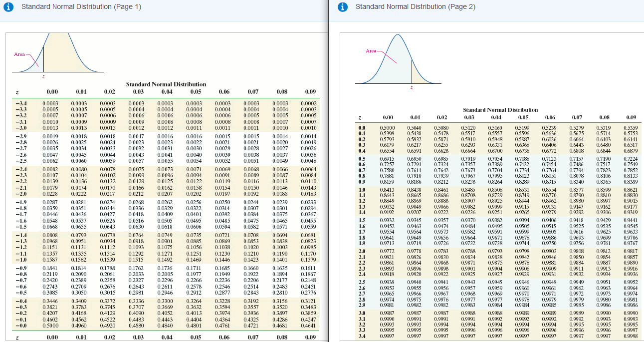Click the info icon on Page 2

tap(342, 7)
